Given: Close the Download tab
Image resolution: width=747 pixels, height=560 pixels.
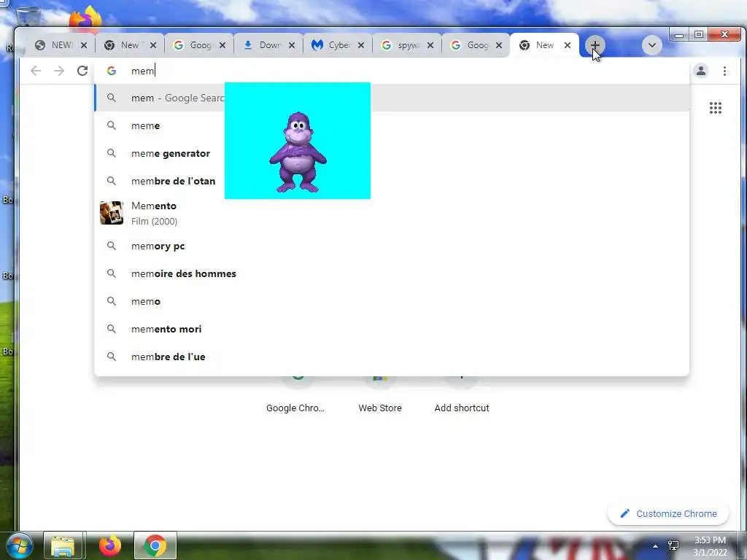Looking at the screenshot, I should [292, 45].
